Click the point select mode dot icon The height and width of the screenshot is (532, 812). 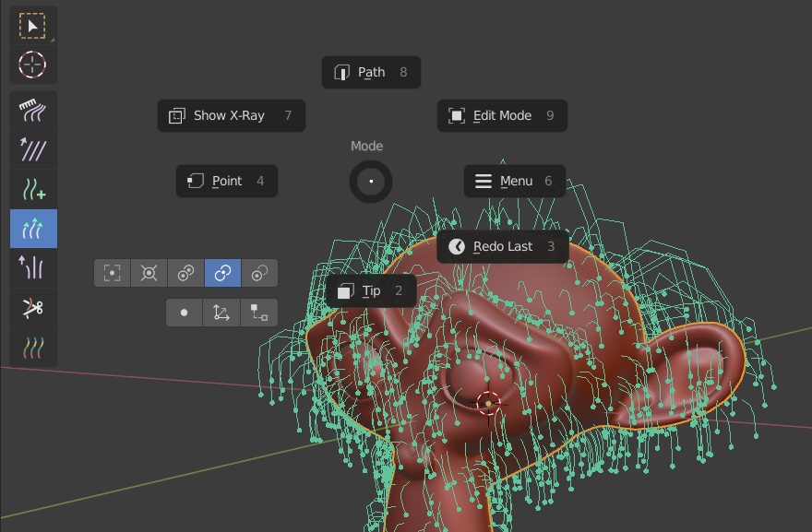click(184, 313)
